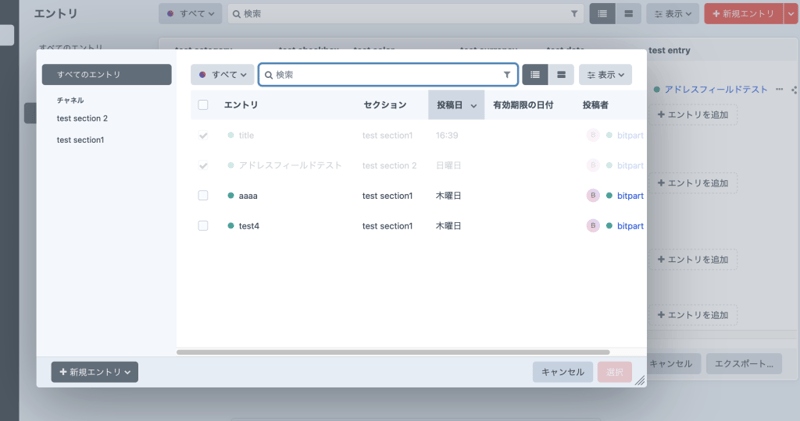Click green status dot beside aaaa entry
Viewport: 800px width, 421px height.
tap(231, 196)
